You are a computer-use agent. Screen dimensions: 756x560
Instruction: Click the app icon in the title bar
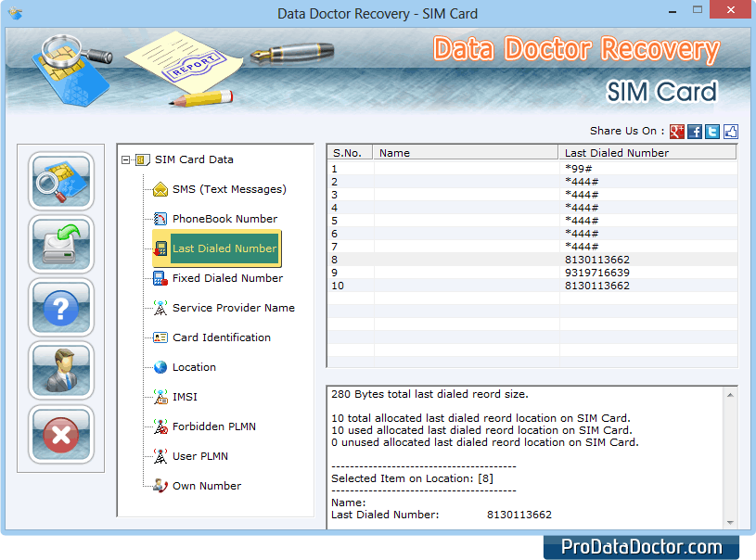(x=16, y=14)
